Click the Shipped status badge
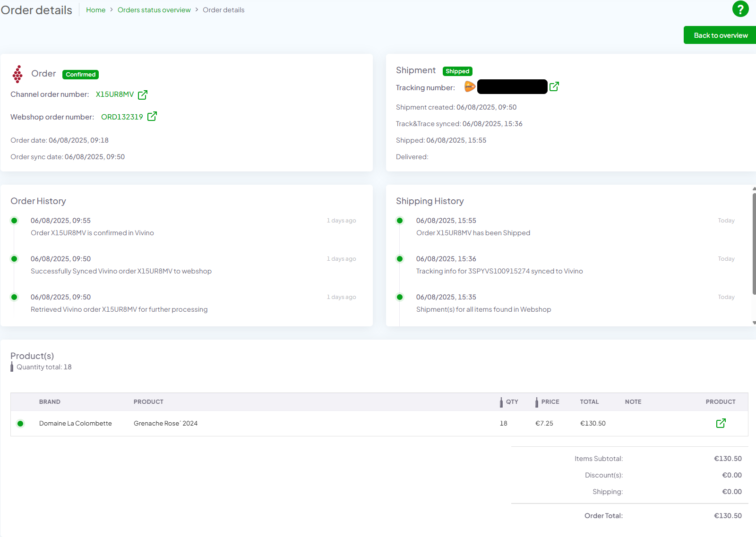 tap(457, 71)
